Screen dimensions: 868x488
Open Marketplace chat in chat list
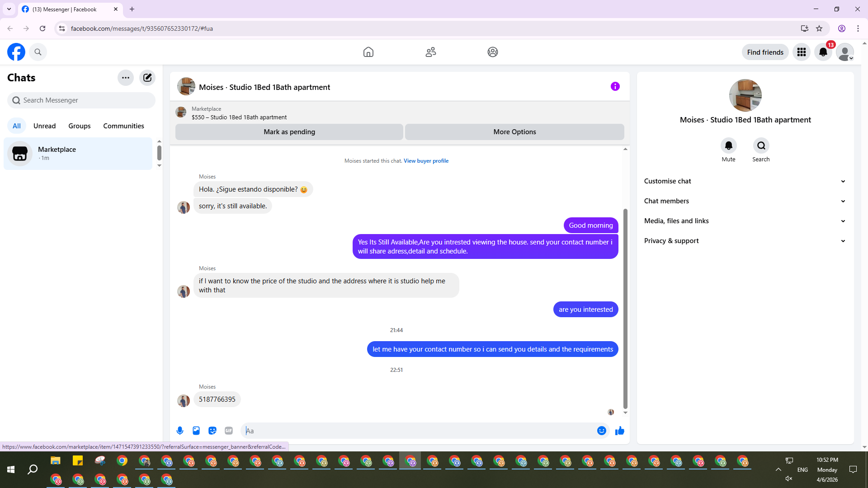tap(78, 154)
